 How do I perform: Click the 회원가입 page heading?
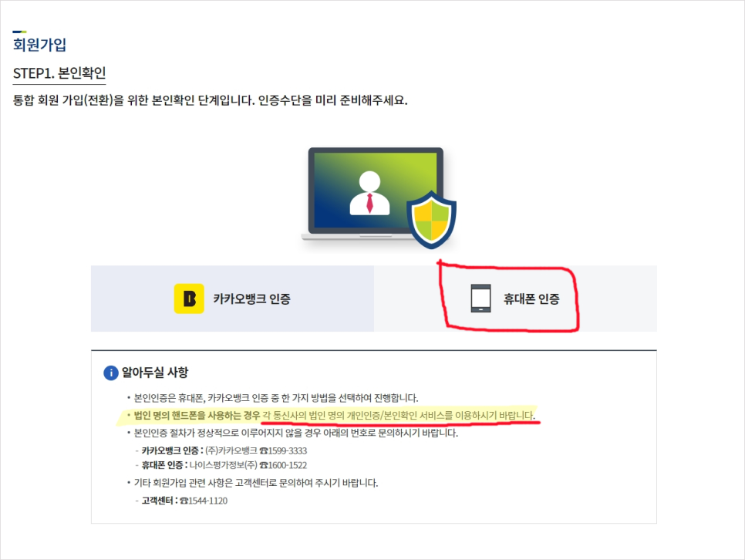click(39, 45)
